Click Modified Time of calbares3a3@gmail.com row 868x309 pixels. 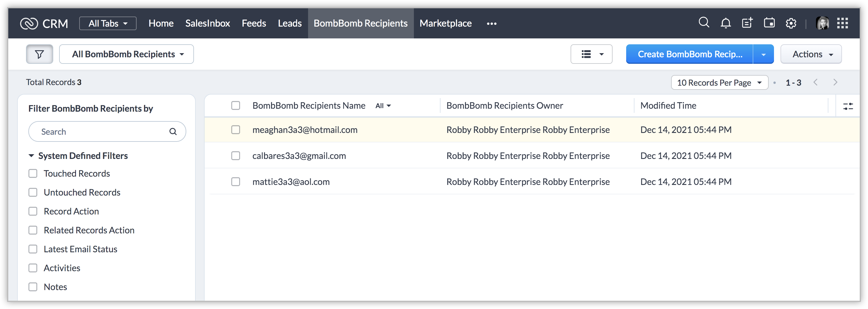[686, 156]
